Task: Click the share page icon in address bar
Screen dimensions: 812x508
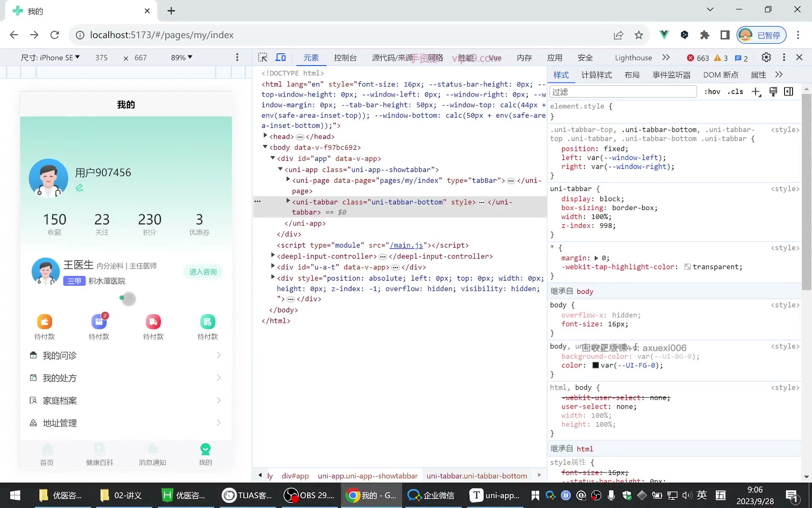Action: tap(618, 35)
